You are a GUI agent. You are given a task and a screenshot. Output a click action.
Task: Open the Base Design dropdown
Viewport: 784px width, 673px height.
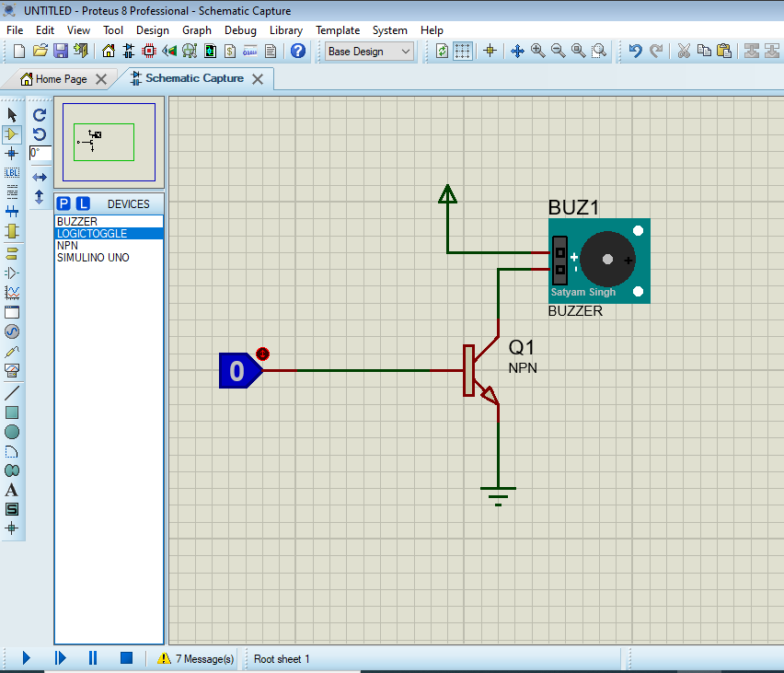point(405,52)
